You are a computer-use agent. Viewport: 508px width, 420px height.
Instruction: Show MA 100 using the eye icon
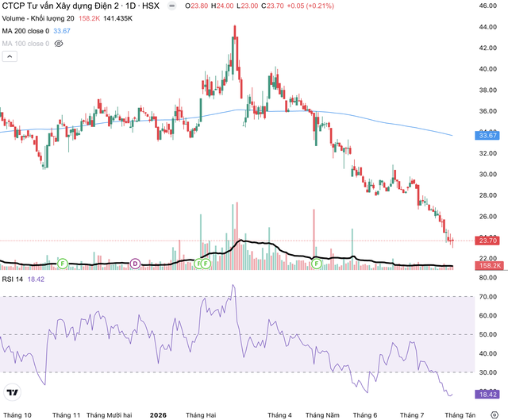point(59,44)
